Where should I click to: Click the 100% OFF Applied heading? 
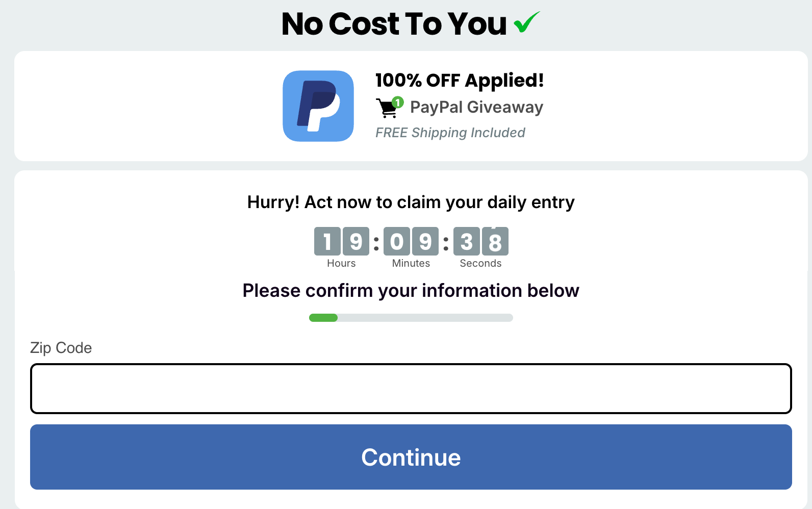point(460,80)
